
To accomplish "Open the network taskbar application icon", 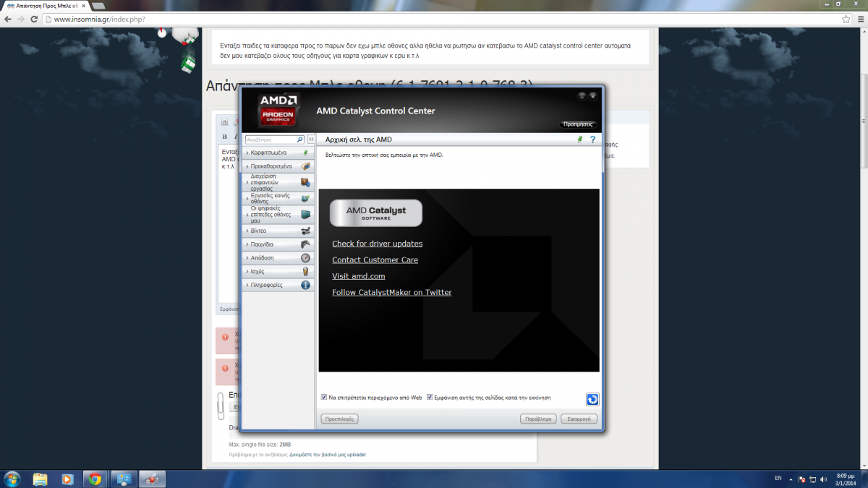I will click(123, 479).
